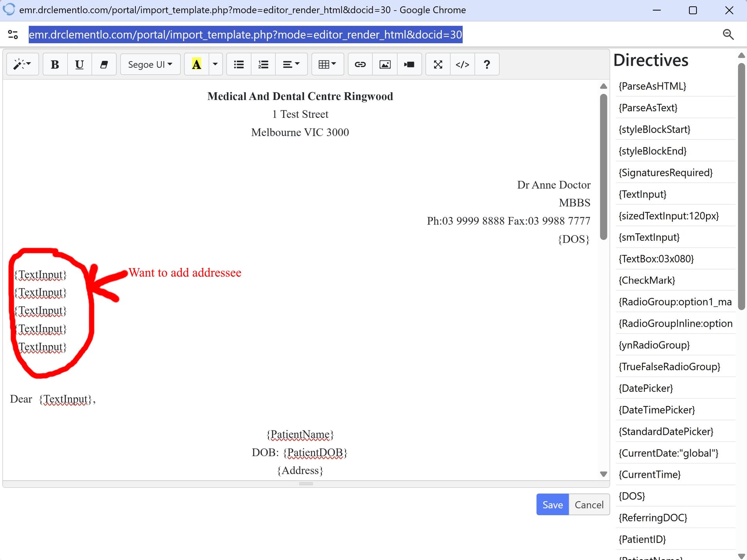The image size is (747, 560).
Task: Select the {TextInput} directive in Directives list
Action: point(675,194)
